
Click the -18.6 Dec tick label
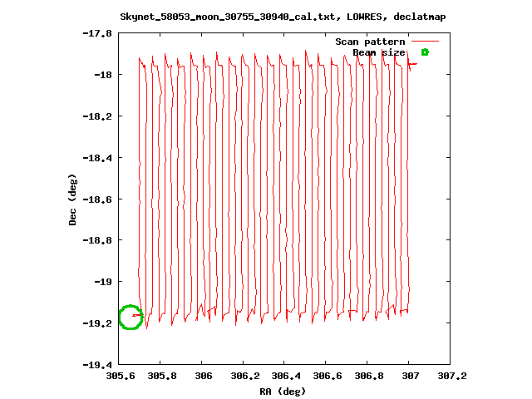97,199
